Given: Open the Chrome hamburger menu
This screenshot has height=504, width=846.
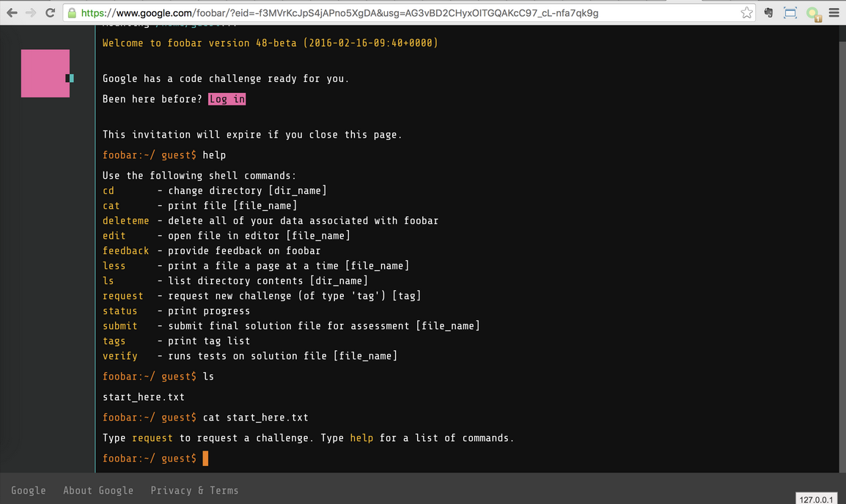Looking at the screenshot, I should point(834,13).
